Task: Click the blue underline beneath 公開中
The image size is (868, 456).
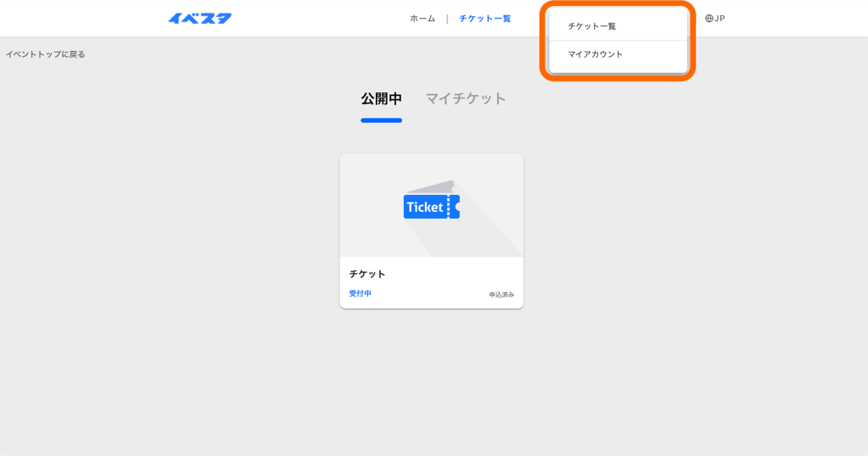Action: pyautogui.click(x=381, y=120)
